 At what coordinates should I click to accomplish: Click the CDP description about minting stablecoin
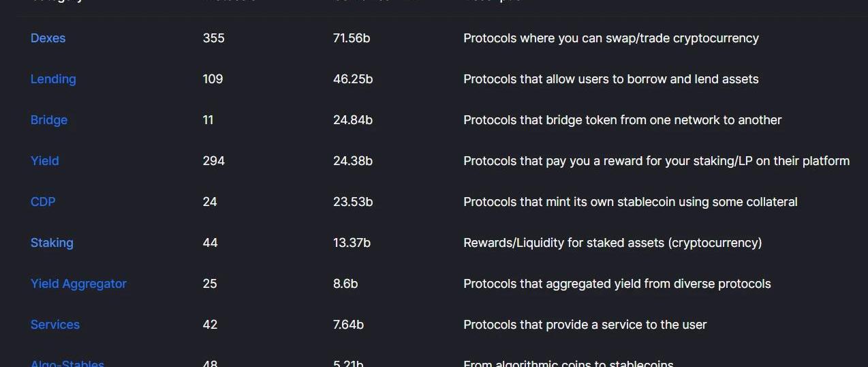[x=630, y=202]
